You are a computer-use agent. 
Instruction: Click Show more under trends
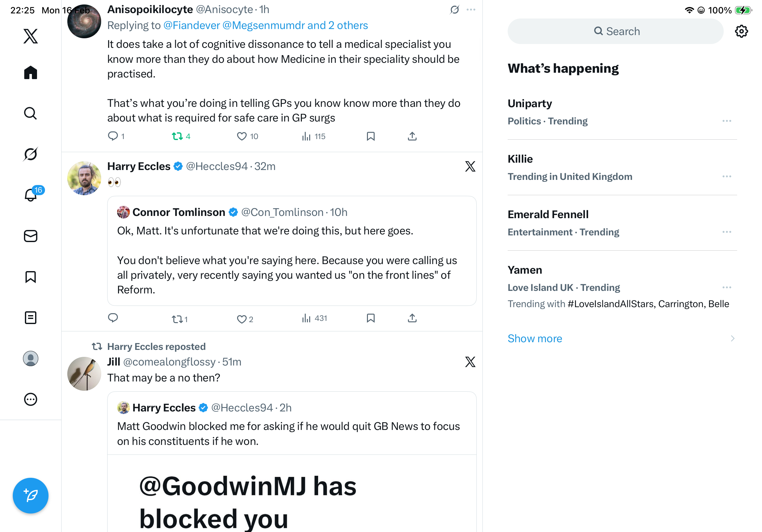click(x=535, y=338)
